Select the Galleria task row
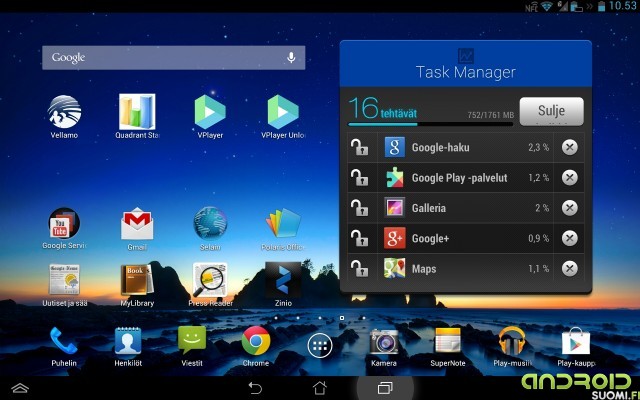This screenshot has height=400, width=640. pyautogui.click(x=466, y=208)
